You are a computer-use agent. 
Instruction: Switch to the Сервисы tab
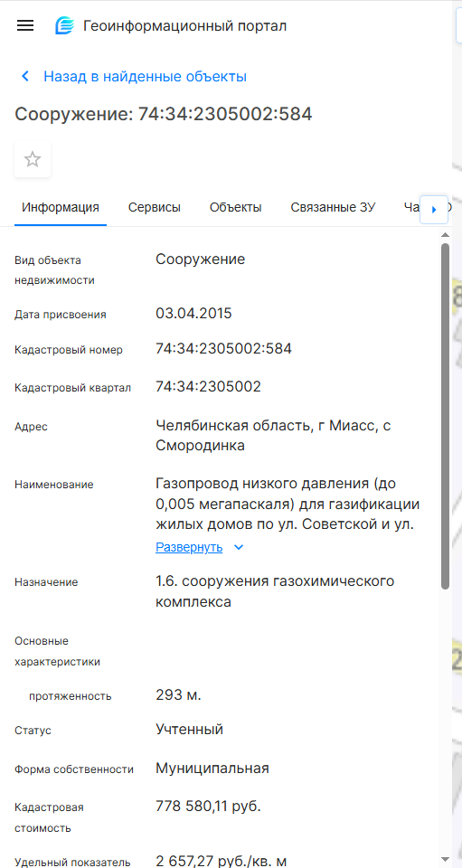155,208
